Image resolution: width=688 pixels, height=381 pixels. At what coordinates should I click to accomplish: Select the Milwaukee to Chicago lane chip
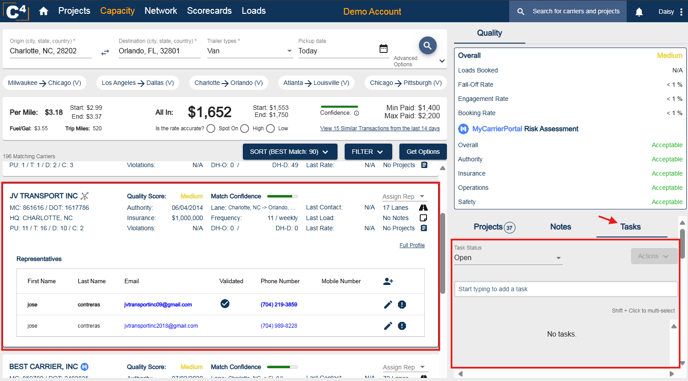click(x=44, y=83)
